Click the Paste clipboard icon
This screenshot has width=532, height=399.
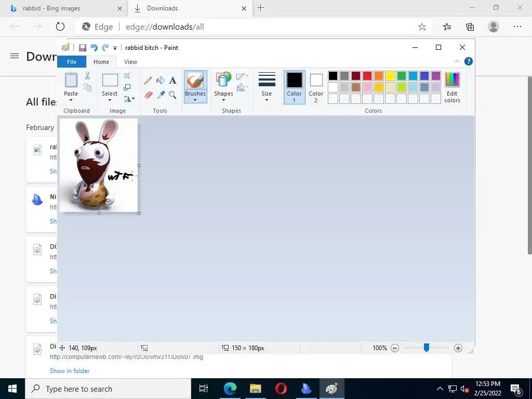point(71,80)
